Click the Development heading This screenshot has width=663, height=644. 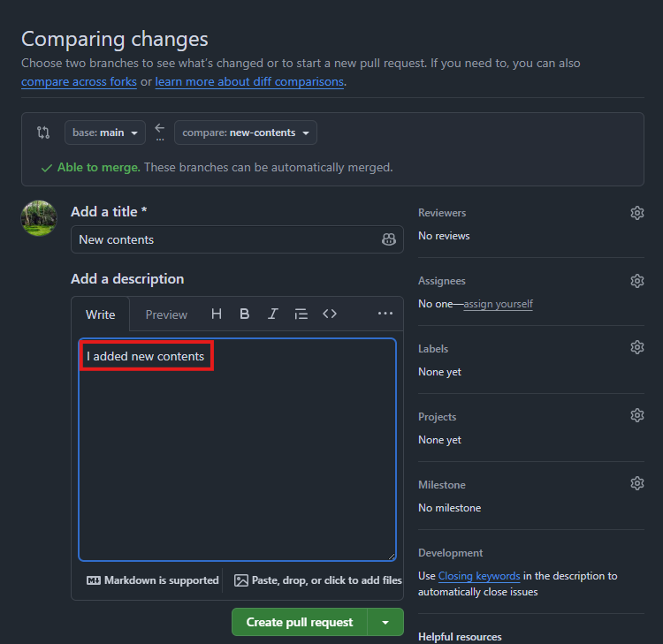[x=450, y=553]
